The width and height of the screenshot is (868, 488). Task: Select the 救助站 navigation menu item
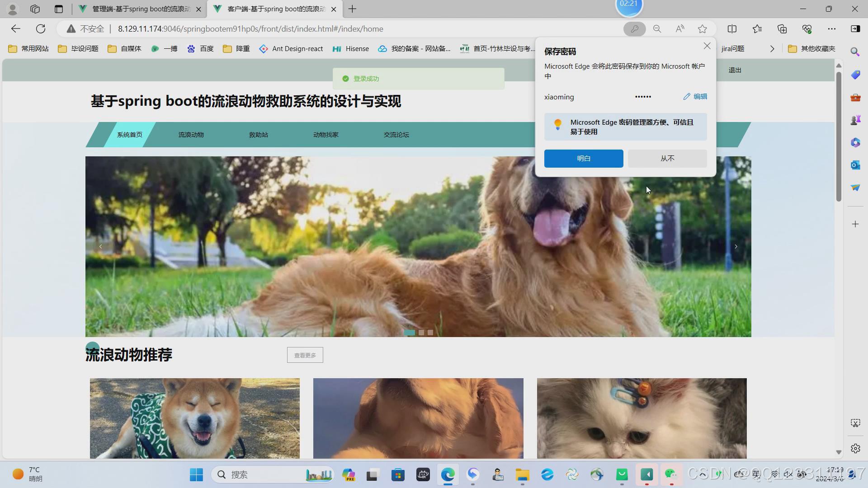(258, 134)
